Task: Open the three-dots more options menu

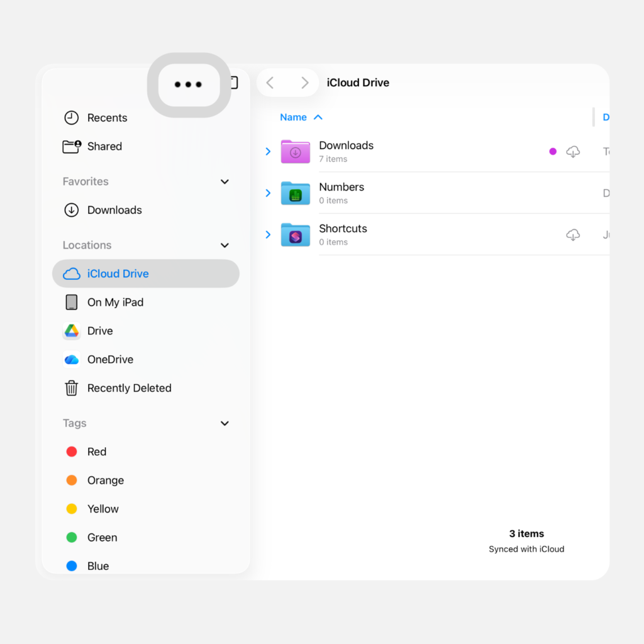Action: pyautogui.click(x=189, y=85)
